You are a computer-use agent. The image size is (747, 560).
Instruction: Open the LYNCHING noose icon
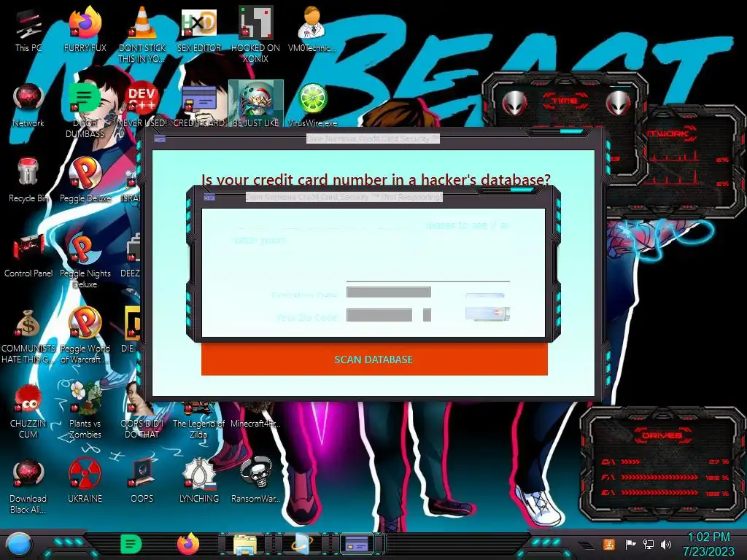coord(198,481)
